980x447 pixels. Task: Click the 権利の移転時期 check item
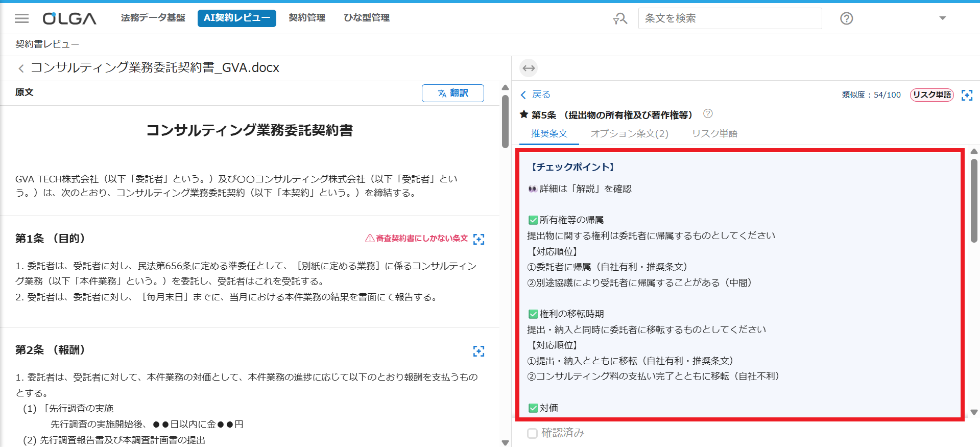(566, 314)
